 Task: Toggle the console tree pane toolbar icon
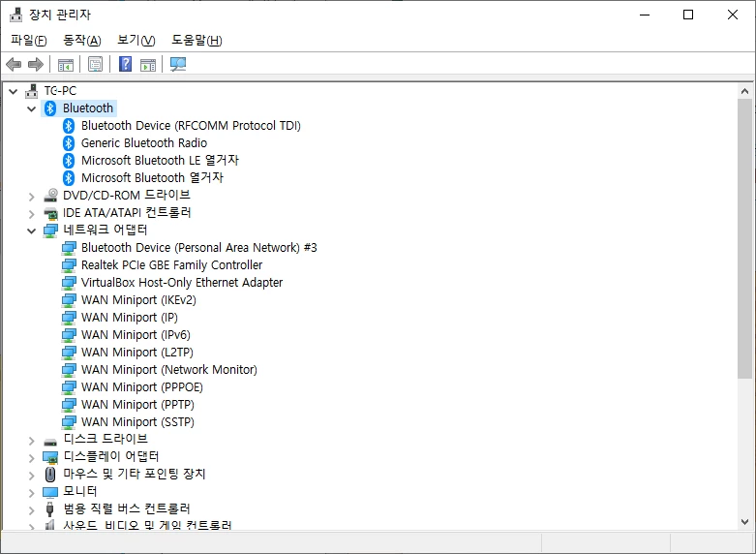tap(66, 64)
